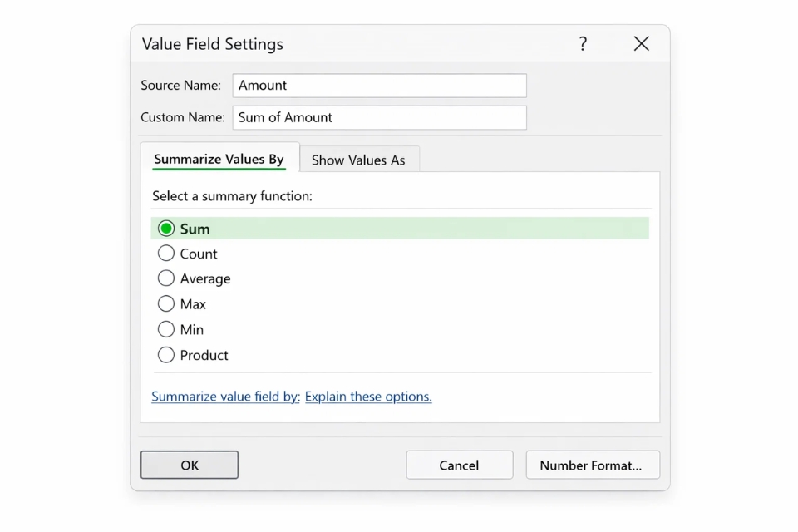Image resolution: width=798 pixels, height=532 pixels.
Task: Open the Number Format dialog
Action: pyautogui.click(x=593, y=465)
